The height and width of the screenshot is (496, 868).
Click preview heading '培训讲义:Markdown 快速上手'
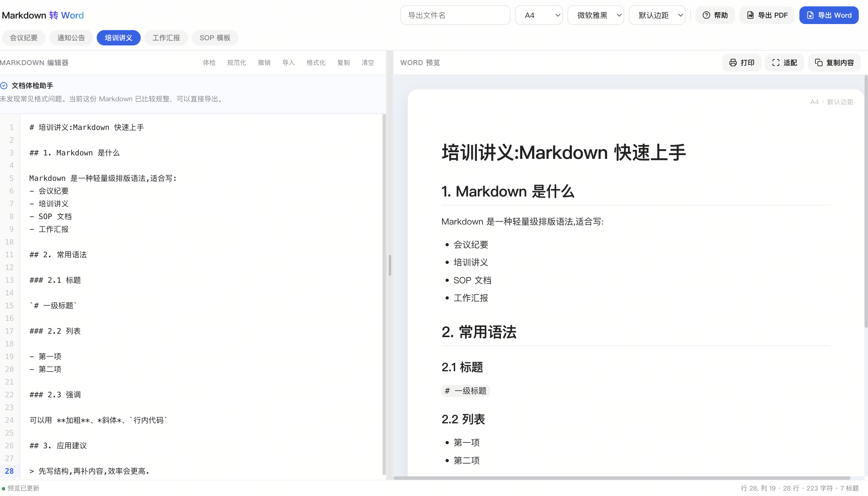point(563,152)
